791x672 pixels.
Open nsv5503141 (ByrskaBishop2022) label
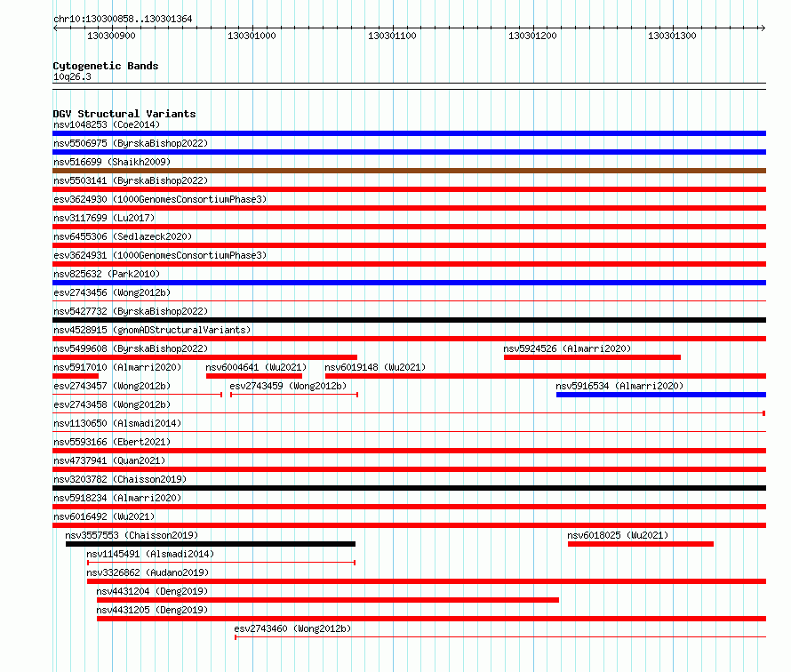[131, 180]
